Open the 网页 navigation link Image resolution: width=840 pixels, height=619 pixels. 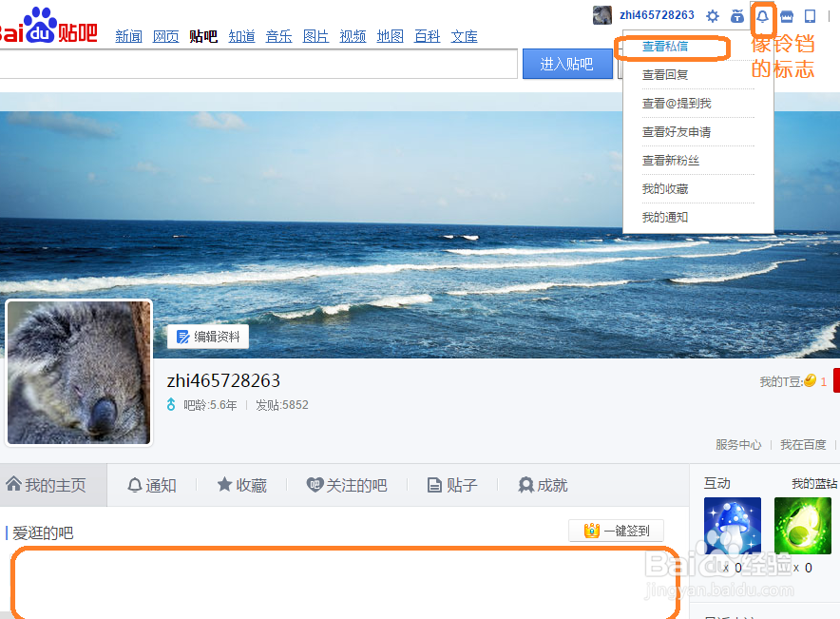coord(165,36)
